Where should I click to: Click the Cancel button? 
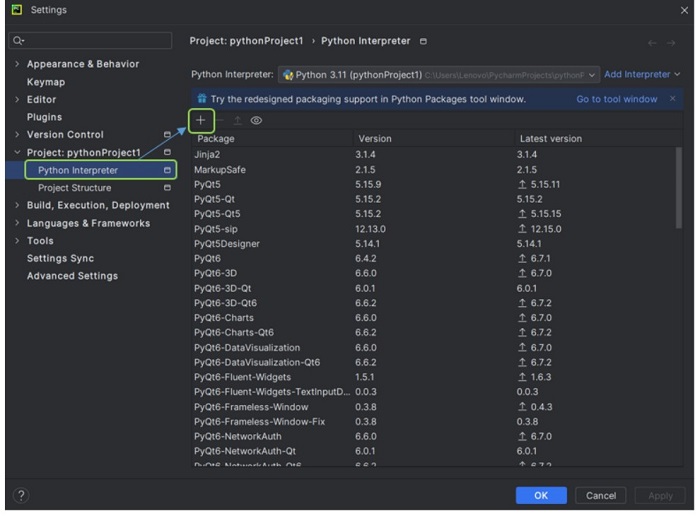pos(601,496)
